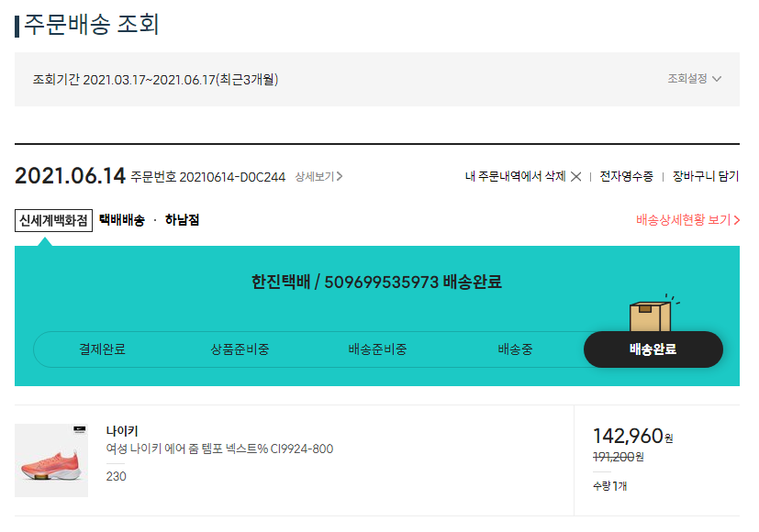
Task: Click 장바구니 담기 add to cart
Action: [x=705, y=176]
